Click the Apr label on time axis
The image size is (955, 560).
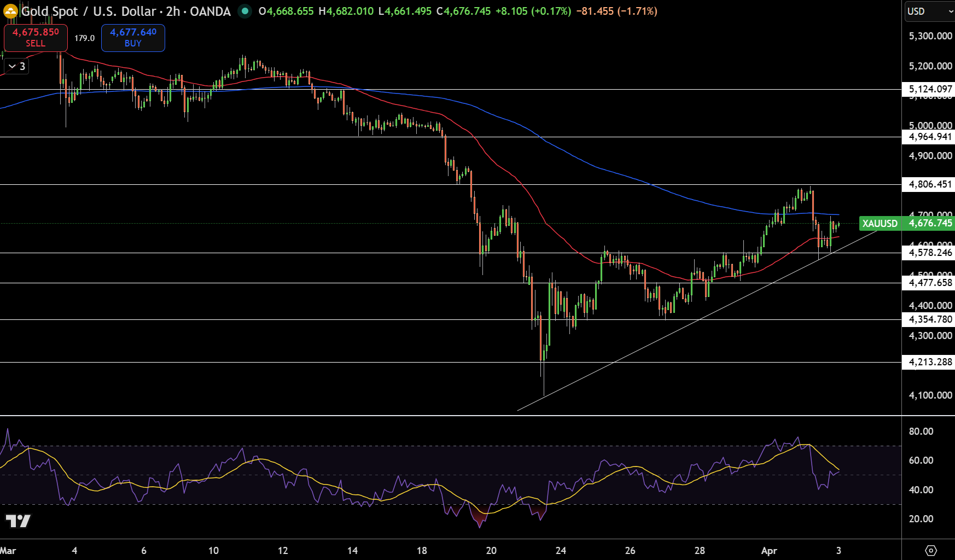click(x=769, y=551)
